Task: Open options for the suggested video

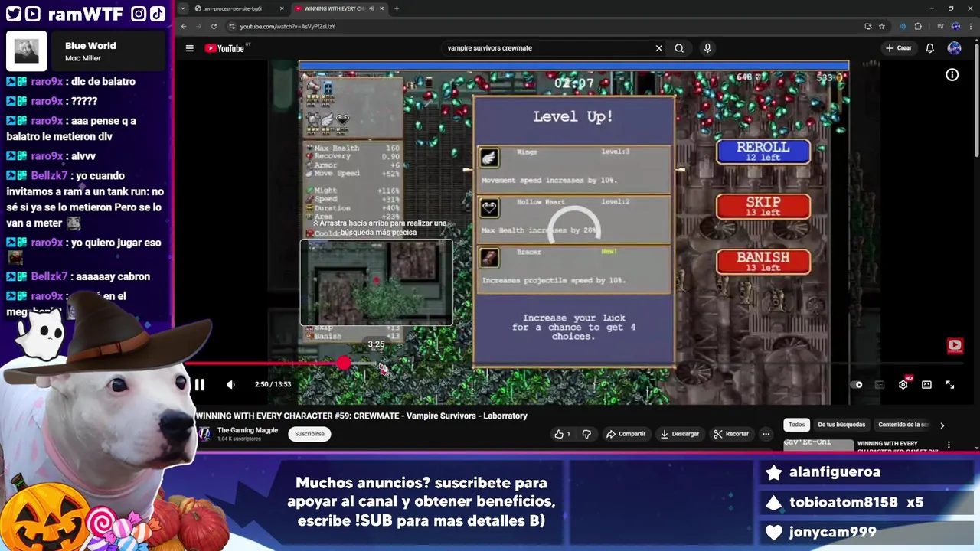Action: pyautogui.click(x=949, y=445)
